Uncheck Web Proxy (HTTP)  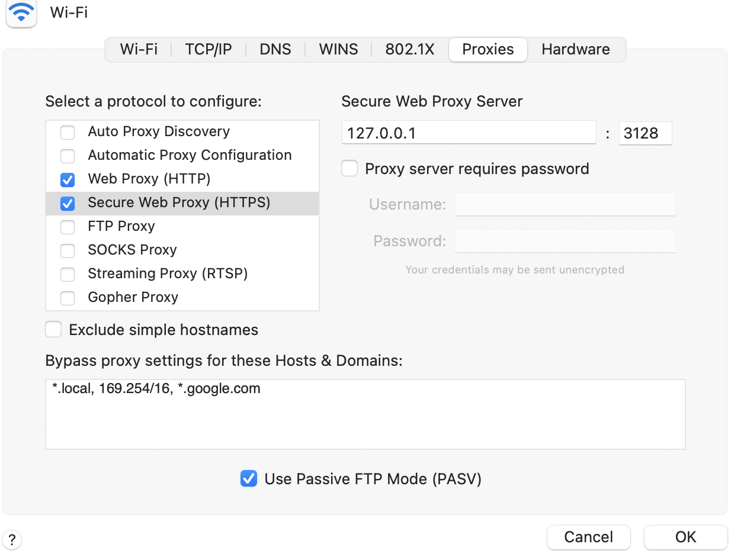click(68, 179)
